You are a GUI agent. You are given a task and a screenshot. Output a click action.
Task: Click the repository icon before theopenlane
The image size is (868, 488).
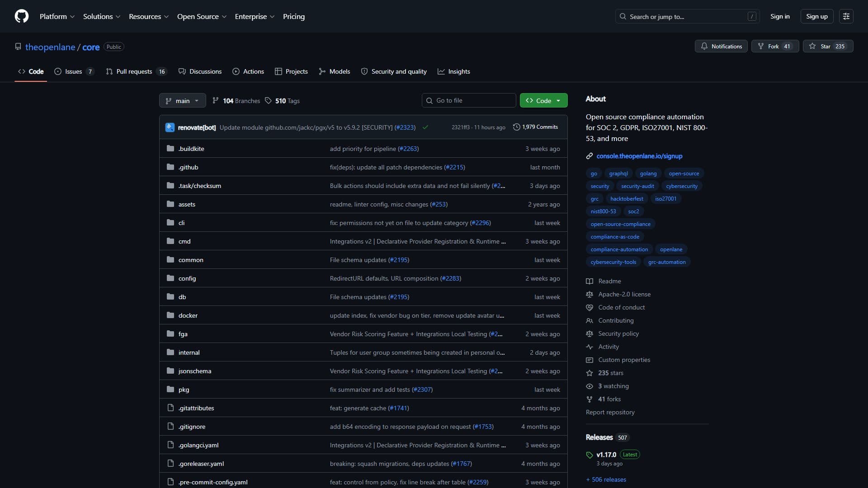18,47
